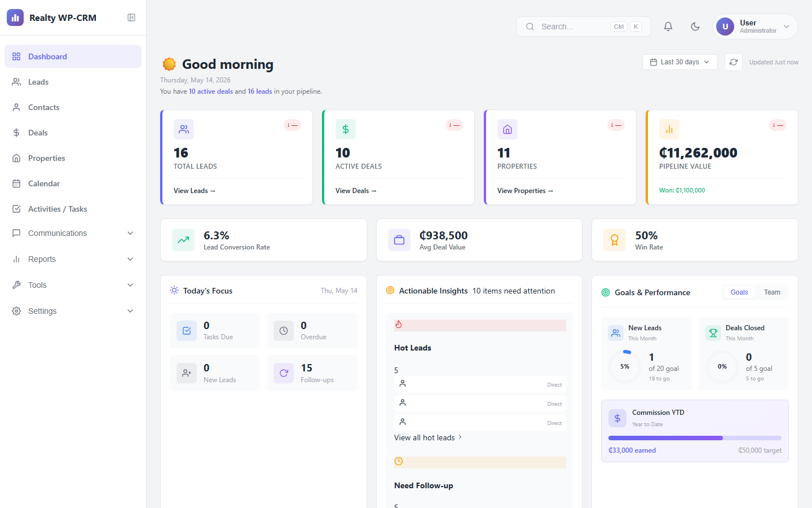Click the 0% Deals Closed progress ring
The image size is (812, 508).
[722, 366]
